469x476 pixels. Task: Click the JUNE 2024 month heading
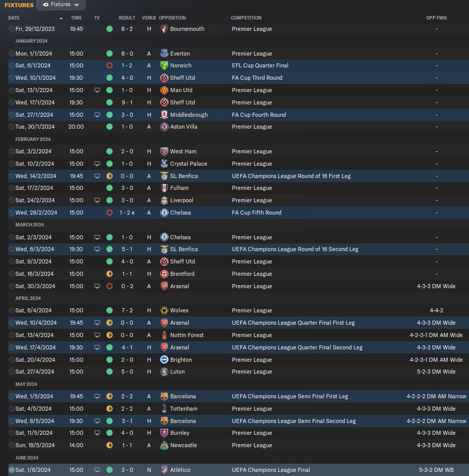coord(27,458)
